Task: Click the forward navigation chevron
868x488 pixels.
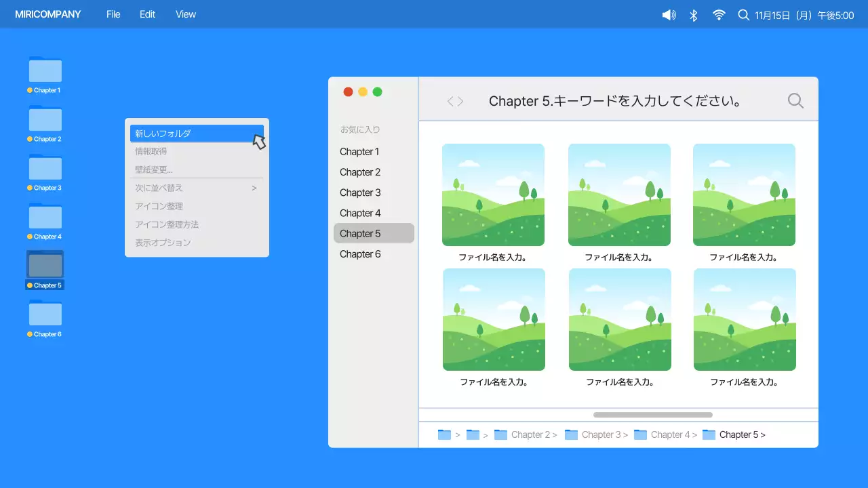Action: (x=460, y=100)
